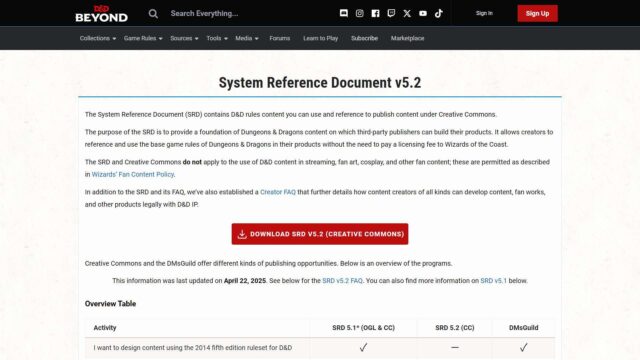Screen dimensions: 640x360
Task: Click the DMsGuild column header
Action: point(523,328)
